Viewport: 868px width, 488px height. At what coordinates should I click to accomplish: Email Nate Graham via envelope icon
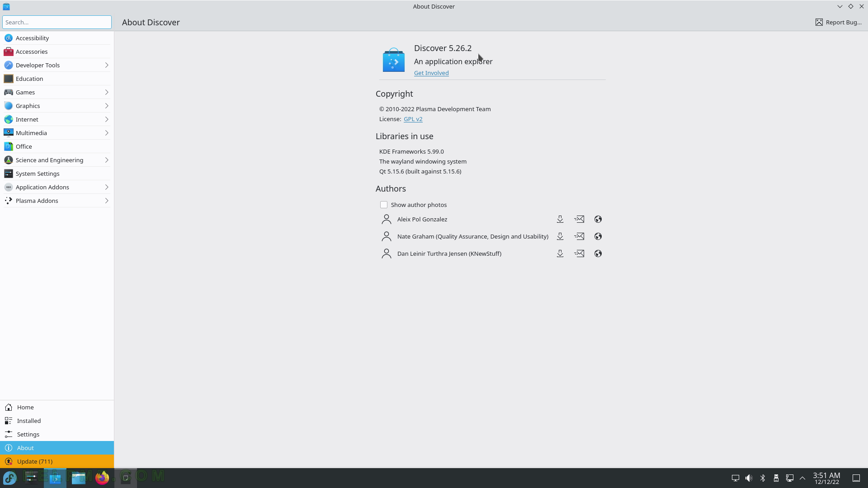[x=579, y=236]
